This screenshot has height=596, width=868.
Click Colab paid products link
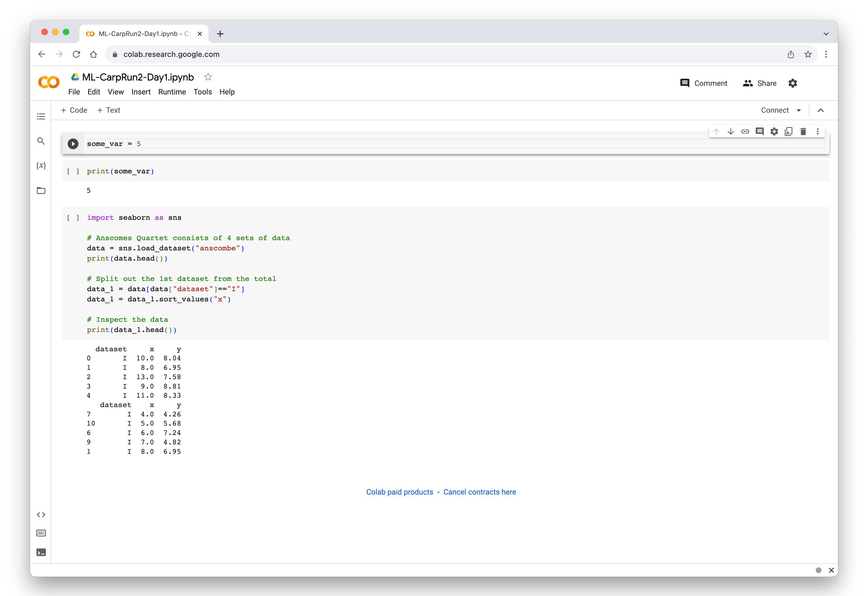click(399, 492)
